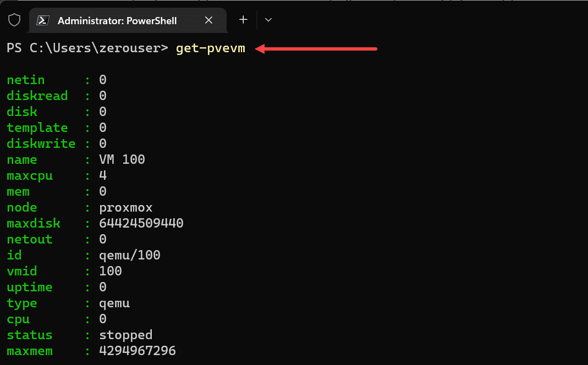Image resolution: width=588 pixels, height=365 pixels.
Task: Click the diskwrite property label
Action: (41, 144)
